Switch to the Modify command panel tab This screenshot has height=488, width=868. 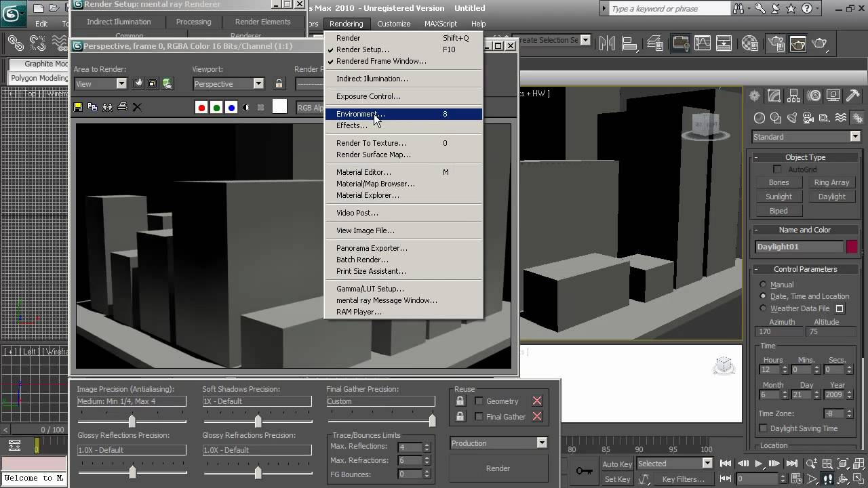(774, 96)
